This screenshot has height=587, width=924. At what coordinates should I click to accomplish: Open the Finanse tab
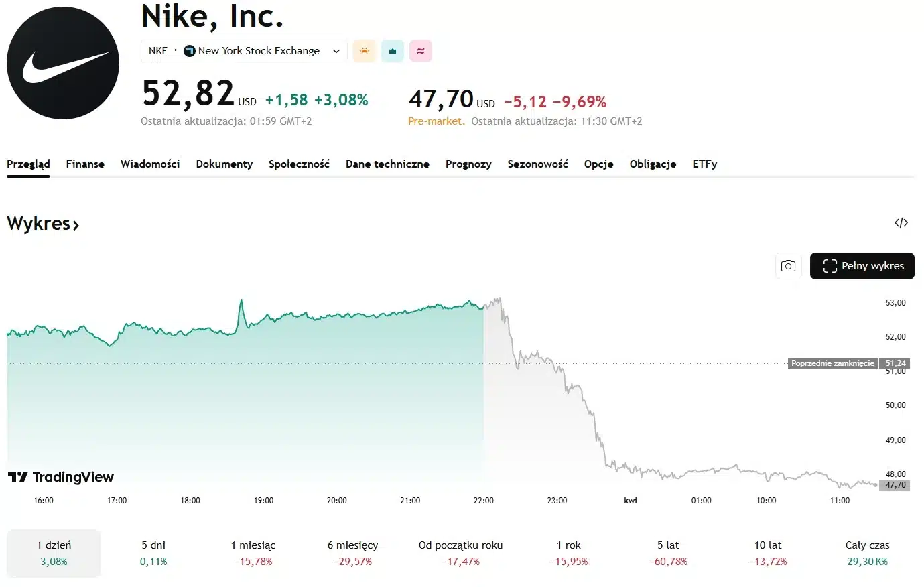click(x=85, y=164)
